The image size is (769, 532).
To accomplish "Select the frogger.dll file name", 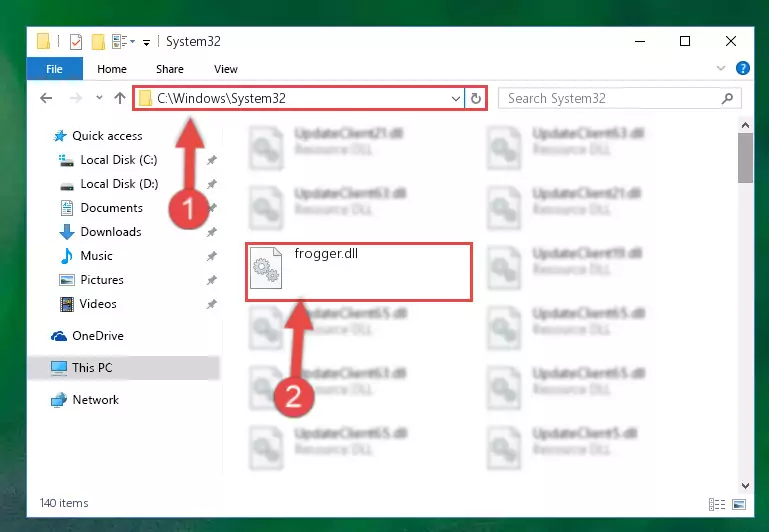I will (326, 254).
